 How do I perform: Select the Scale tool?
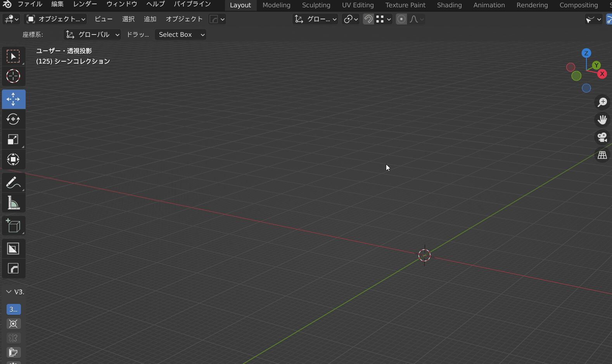14,139
